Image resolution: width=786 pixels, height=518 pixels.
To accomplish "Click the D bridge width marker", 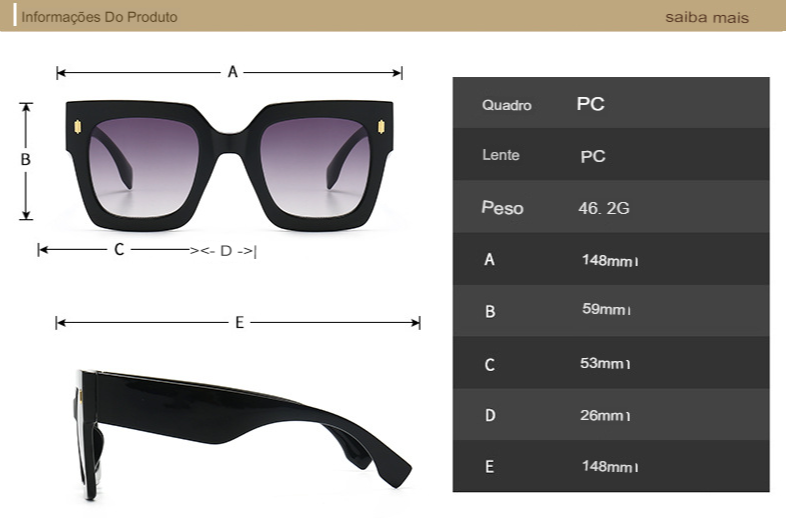I will pyautogui.click(x=226, y=250).
